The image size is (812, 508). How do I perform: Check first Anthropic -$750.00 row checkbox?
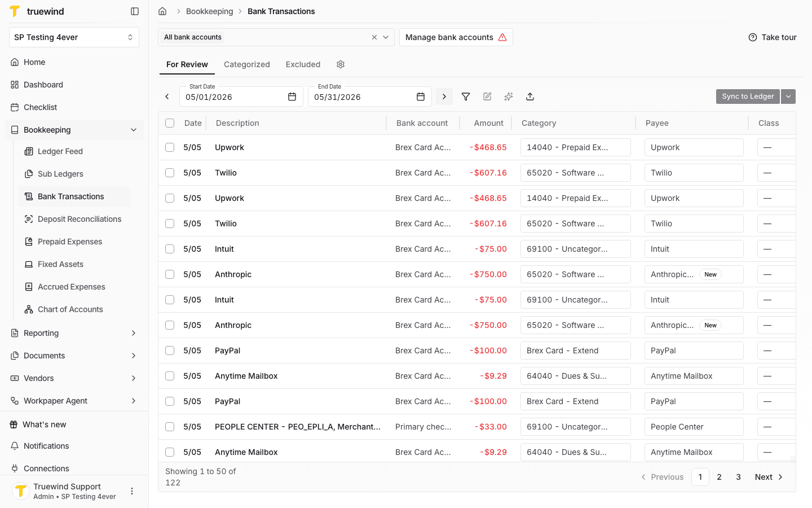pyautogui.click(x=170, y=274)
